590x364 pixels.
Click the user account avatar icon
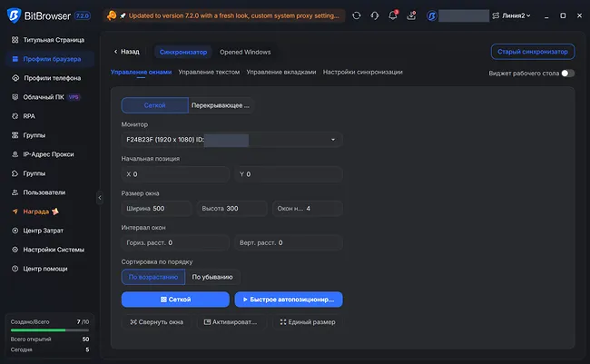point(431,15)
